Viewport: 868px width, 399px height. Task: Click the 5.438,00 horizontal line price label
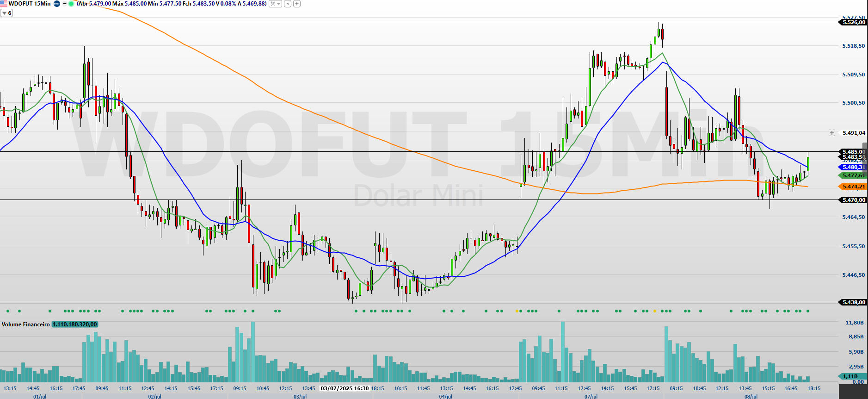pyautogui.click(x=853, y=302)
